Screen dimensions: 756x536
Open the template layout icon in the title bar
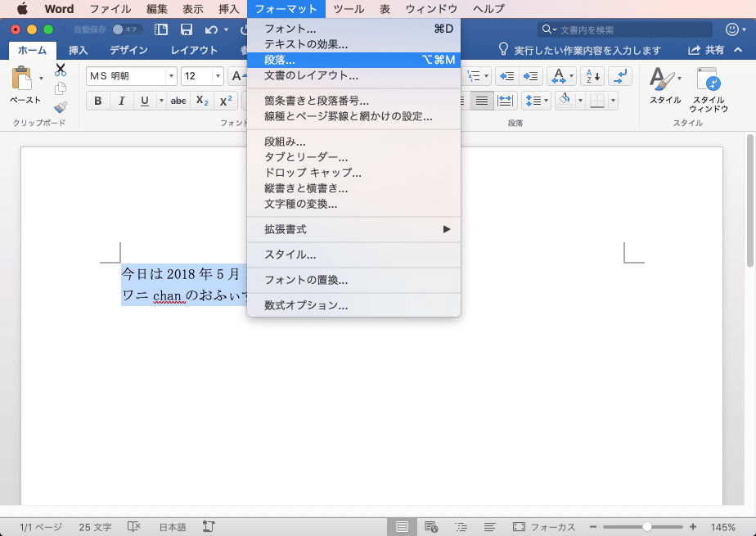[160, 30]
